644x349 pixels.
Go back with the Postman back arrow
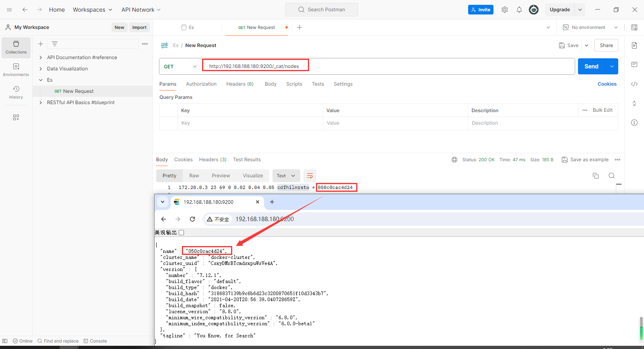pyautogui.click(x=25, y=10)
